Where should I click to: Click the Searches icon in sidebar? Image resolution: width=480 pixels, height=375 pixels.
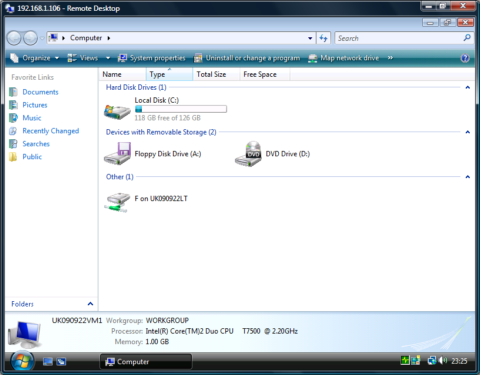[13, 144]
